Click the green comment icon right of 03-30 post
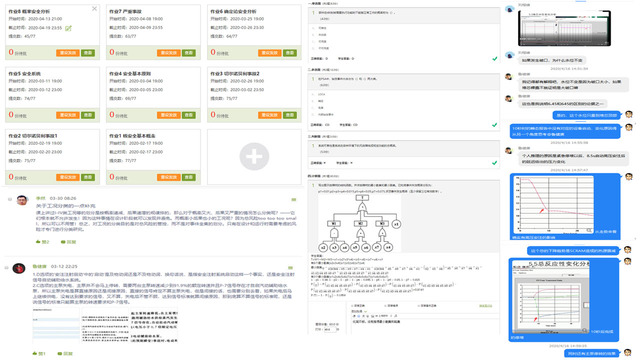Viewport: 640px width, 360px height. (293, 200)
